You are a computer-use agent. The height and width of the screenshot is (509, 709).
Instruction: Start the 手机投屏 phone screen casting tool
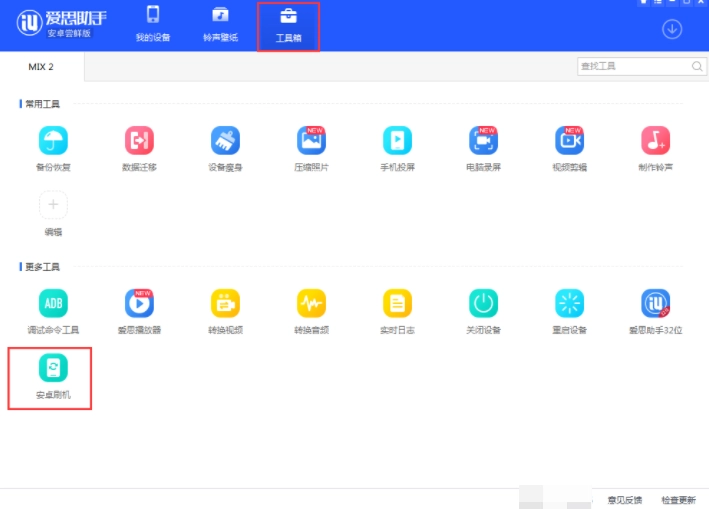[x=397, y=141]
